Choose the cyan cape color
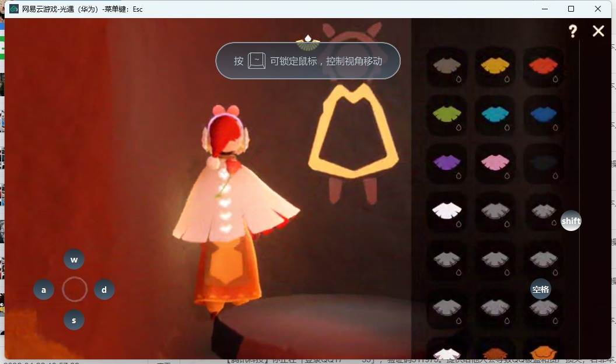Image resolution: width=616 pixels, height=364 pixels. [x=495, y=115]
